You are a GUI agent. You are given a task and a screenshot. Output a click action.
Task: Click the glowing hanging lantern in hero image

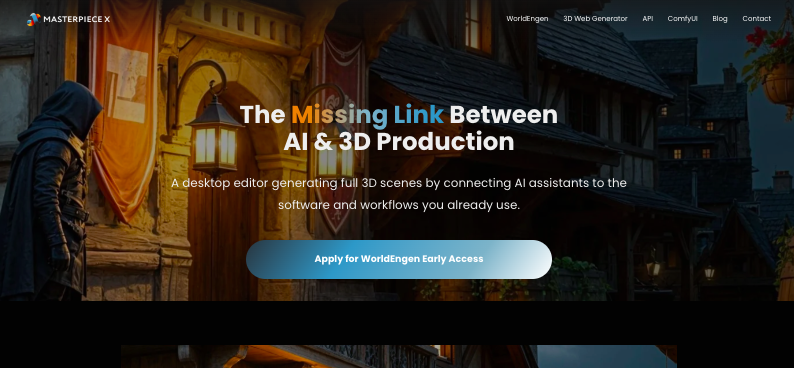pyautogui.click(x=215, y=137)
